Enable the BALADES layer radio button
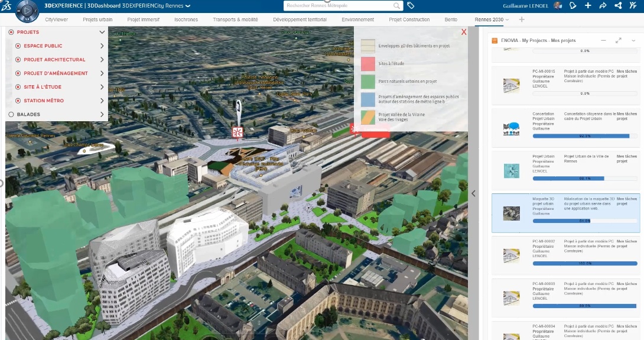 coord(11,114)
